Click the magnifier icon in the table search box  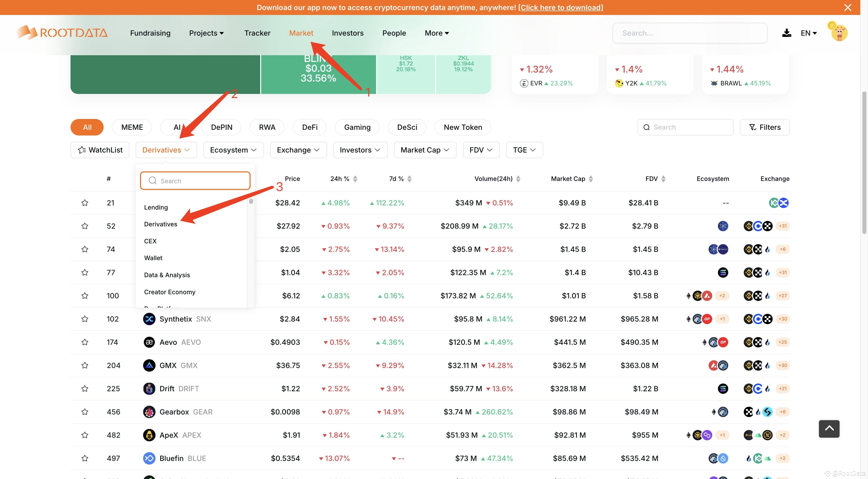pyautogui.click(x=647, y=127)
